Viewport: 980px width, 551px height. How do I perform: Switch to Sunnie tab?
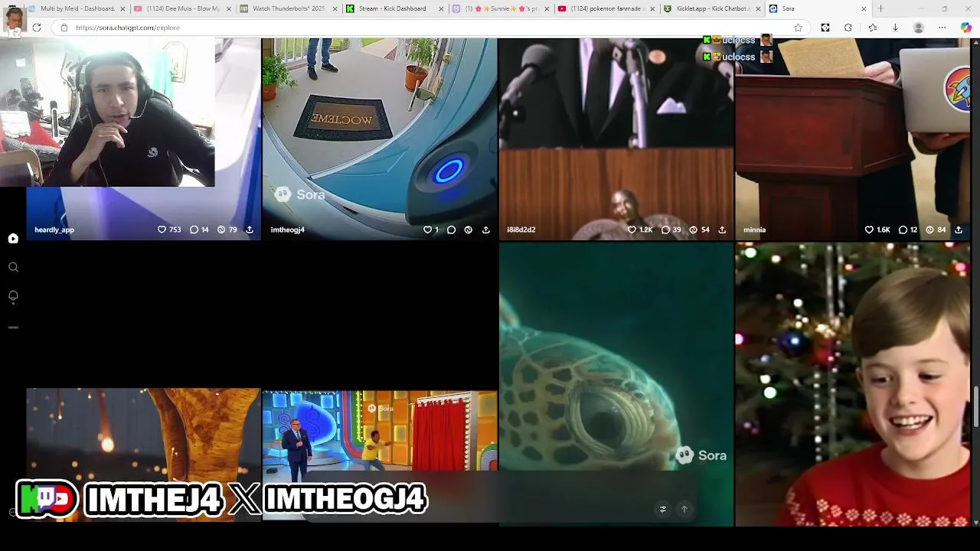(500, 8)
